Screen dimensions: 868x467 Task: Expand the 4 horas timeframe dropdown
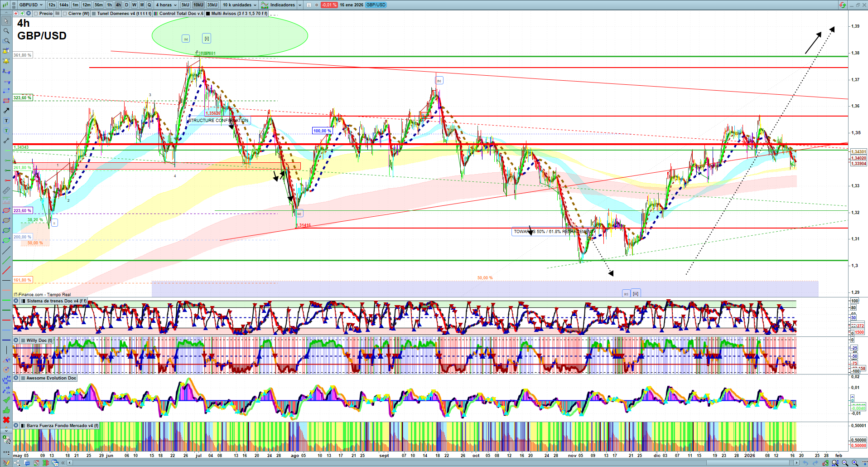click(x=166, y=5)
